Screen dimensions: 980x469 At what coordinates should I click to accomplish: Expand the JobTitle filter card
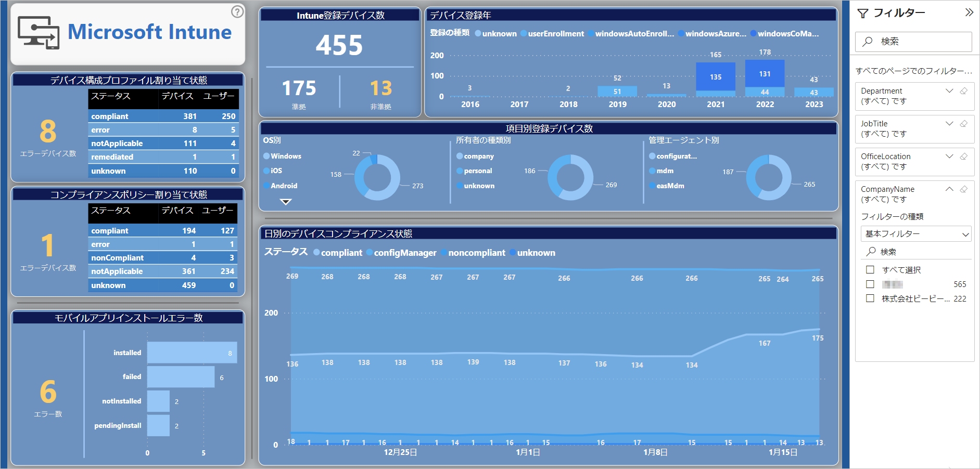(x=949, y=124)
